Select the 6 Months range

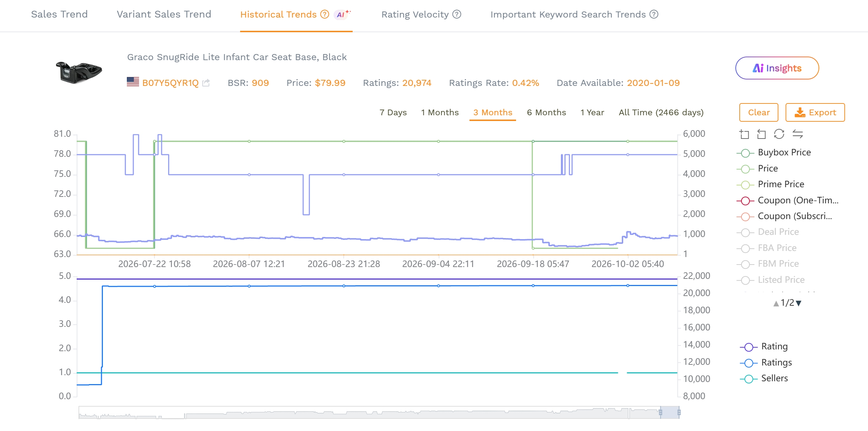click(x=547, y=112)
